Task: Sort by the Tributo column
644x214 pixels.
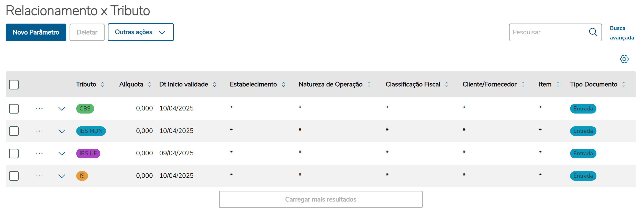Action: point(103,84)
